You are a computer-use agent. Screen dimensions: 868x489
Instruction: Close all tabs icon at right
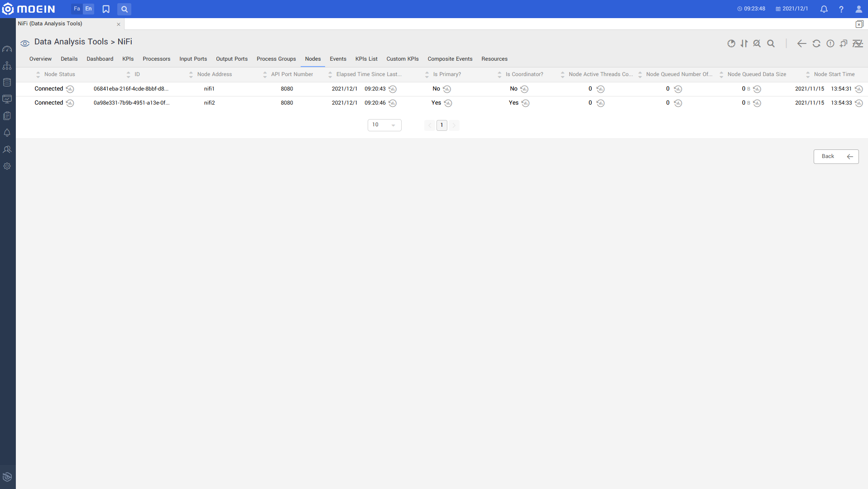coord(859,24)
